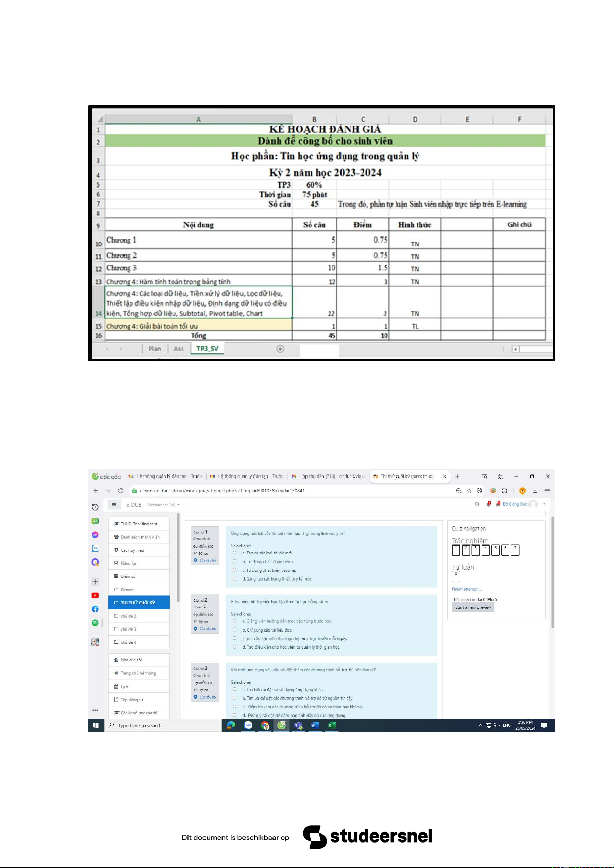Open the Vietnamese (vi) language dropdown
This screenshot has width=614, height=868.
pos(163,505)
